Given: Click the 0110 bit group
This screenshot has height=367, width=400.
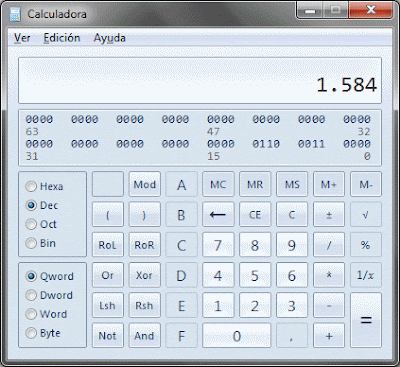Looking at the screenshot, I should 266,144.
